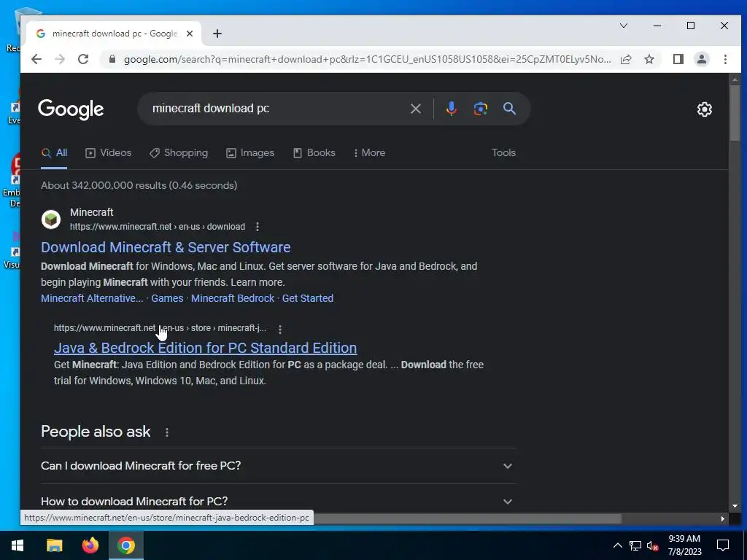The height and width of the screenshot is (560, 747).
Task: Search by image with Google Lens icon
Action: point(480,109)
